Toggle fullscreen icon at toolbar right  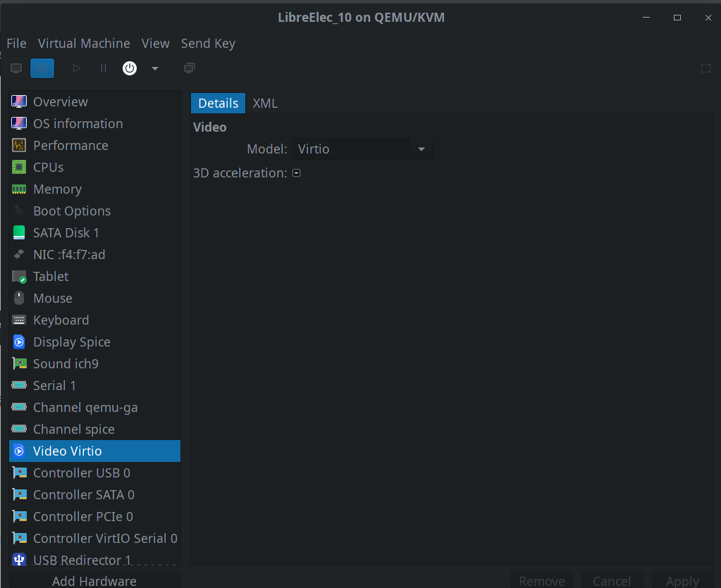coord(705,68)
